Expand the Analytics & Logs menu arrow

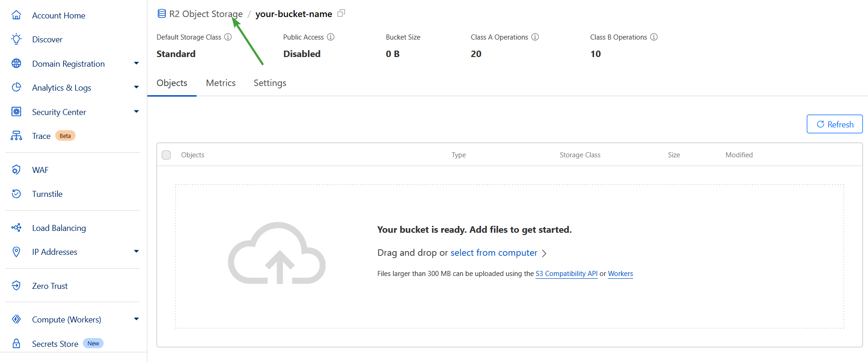pyautogui.click(x=136, y=87)
